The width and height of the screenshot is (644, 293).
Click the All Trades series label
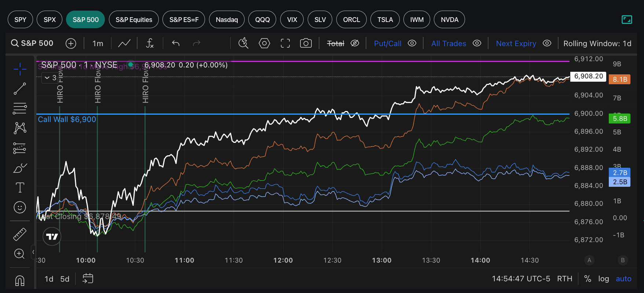tap(449, 43)
